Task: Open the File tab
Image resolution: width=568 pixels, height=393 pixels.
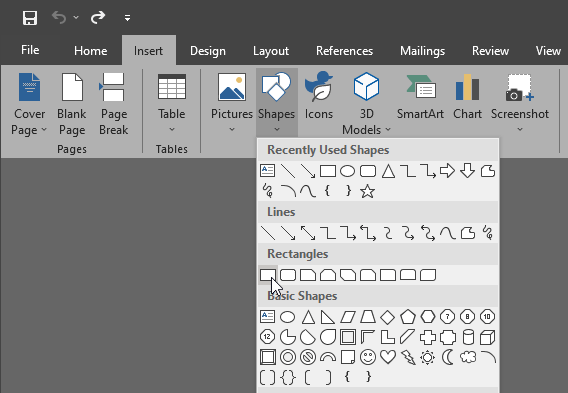Action: [x=30, y=50]
